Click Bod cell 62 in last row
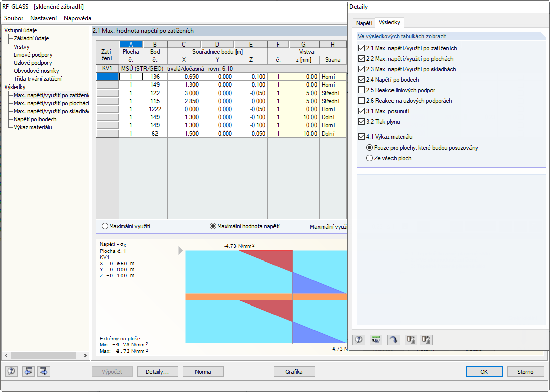Screen dimensions: 550x392 [155, 134]
